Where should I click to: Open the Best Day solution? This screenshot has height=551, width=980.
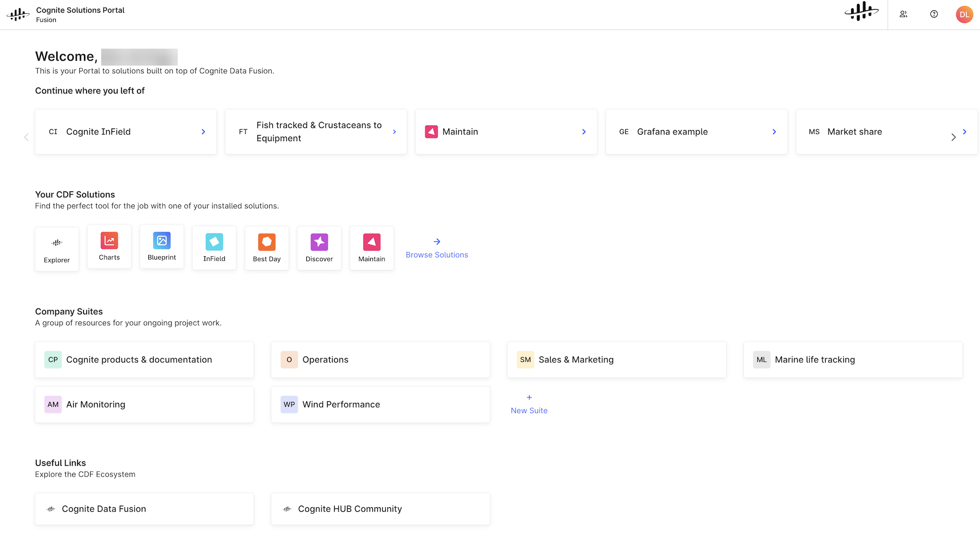click(267, 248)
